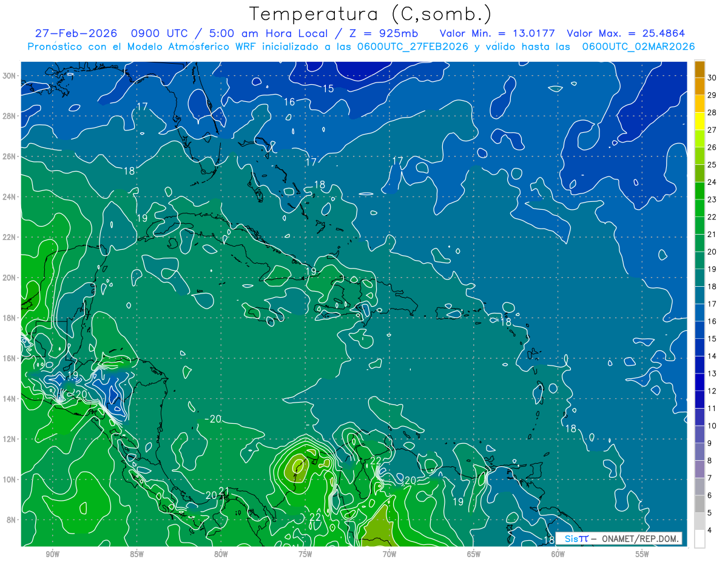Pick the dark blue legend swatch between 12 and 13
The width and height of the screenshot is (728, 562).
(x=699, y=382)
